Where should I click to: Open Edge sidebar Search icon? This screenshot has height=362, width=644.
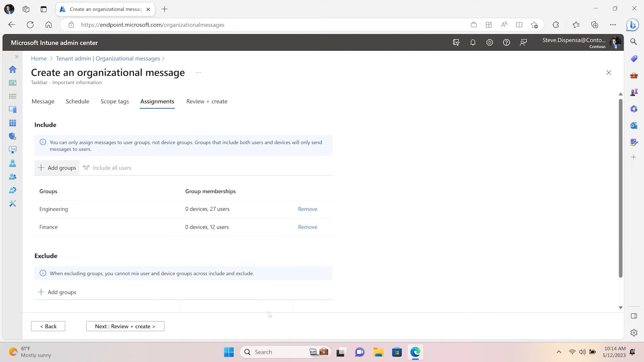pos(634,42)
